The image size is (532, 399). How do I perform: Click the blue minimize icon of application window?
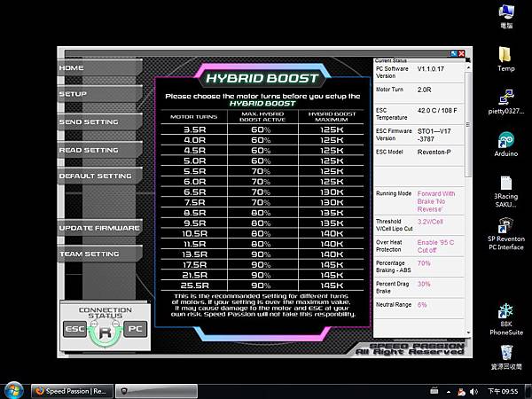pyautogui.click(x=454, y=53)
